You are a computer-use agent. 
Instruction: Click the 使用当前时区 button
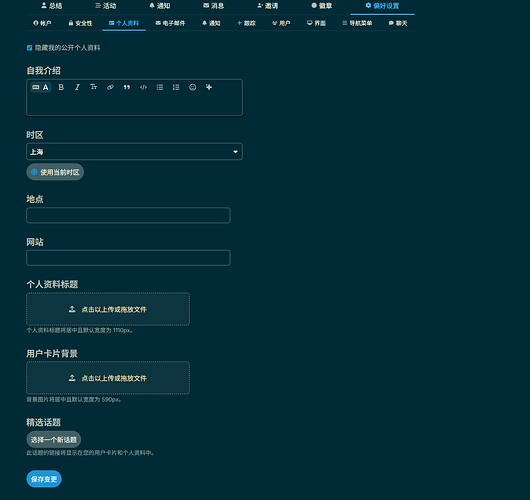(x=55, y=172)
